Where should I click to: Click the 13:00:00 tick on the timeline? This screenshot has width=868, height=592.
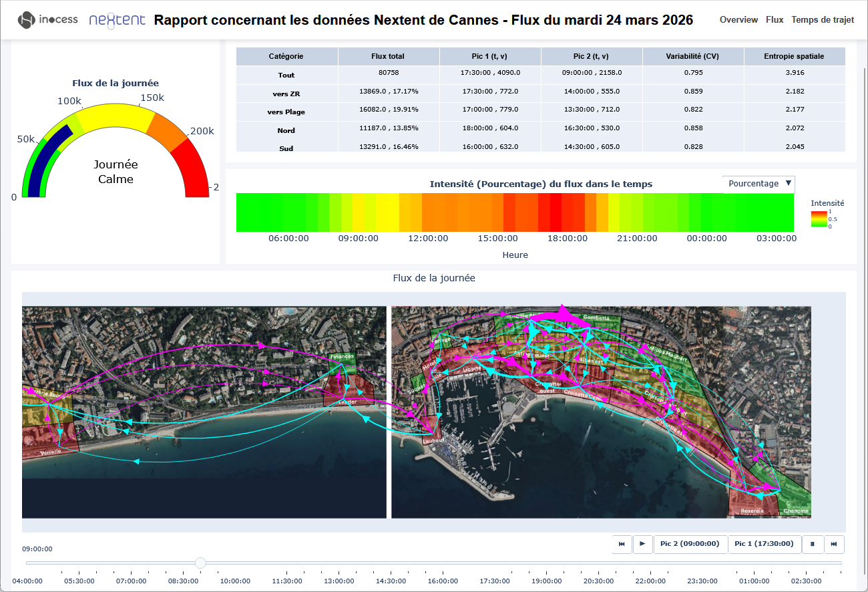pyautogui.click(x=339, y=581)
